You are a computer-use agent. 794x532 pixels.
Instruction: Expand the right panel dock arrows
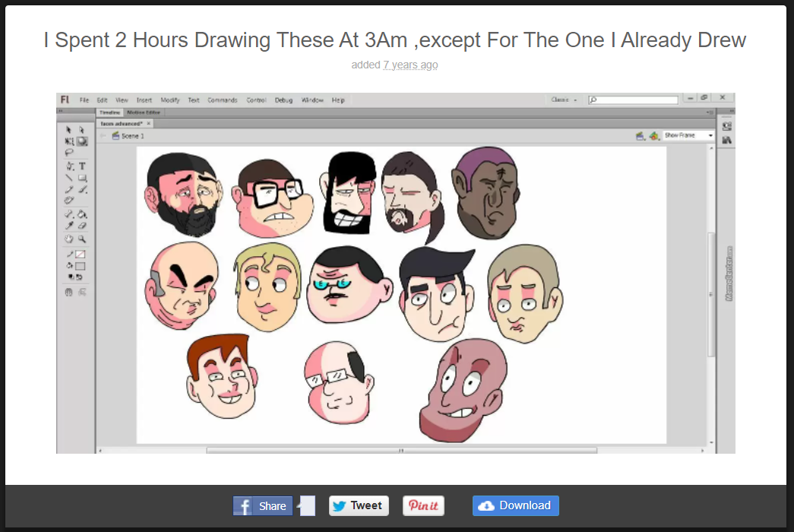(x=731, y=111)
